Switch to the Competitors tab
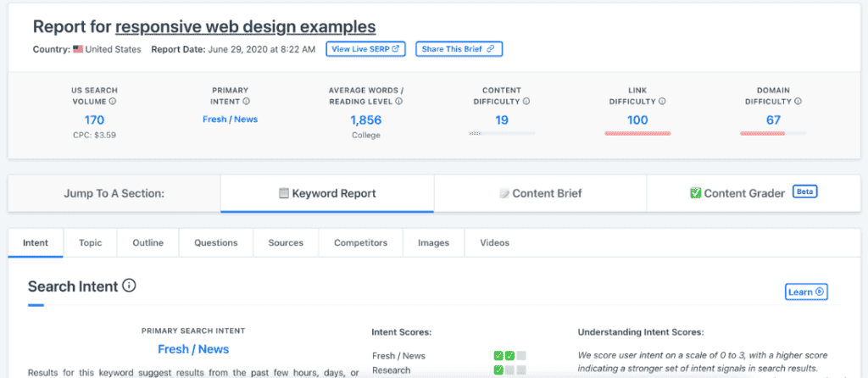The image size is (868, 378). (x=360, y=243)
